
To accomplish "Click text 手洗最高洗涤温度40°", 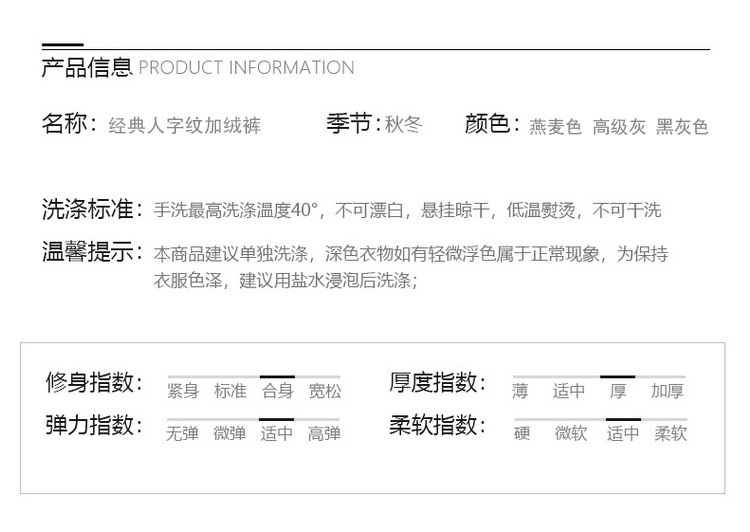I will pos(236,210).
